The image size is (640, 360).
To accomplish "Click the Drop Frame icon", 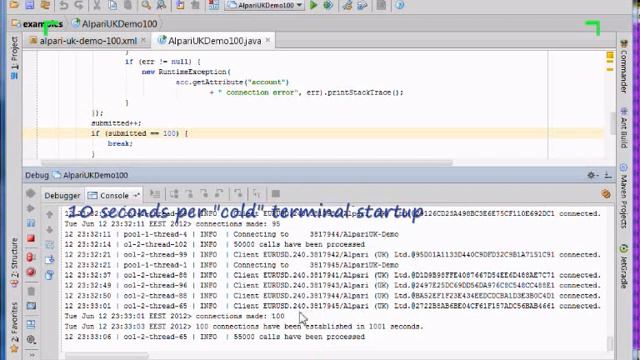I will point(238,194).
